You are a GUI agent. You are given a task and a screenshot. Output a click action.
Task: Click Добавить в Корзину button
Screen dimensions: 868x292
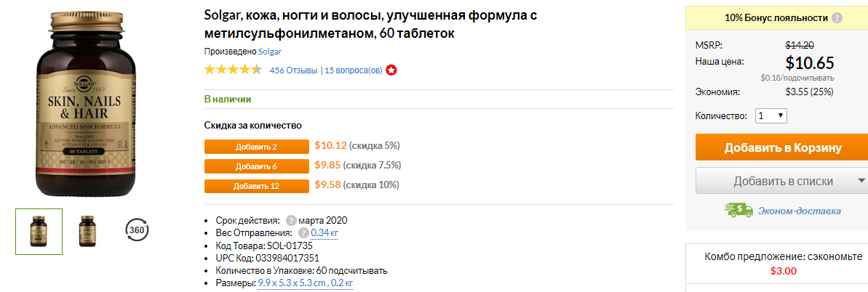point(782,147)
